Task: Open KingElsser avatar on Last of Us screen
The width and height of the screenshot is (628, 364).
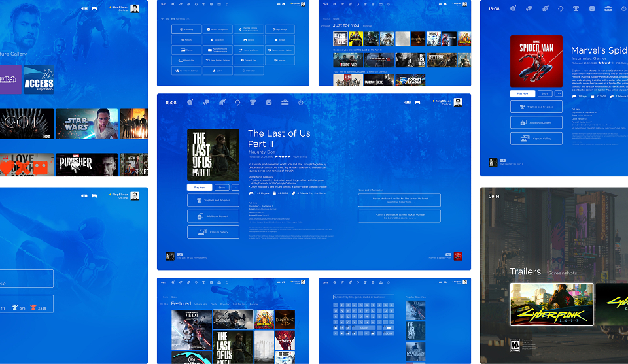Action: click(458, 102)
